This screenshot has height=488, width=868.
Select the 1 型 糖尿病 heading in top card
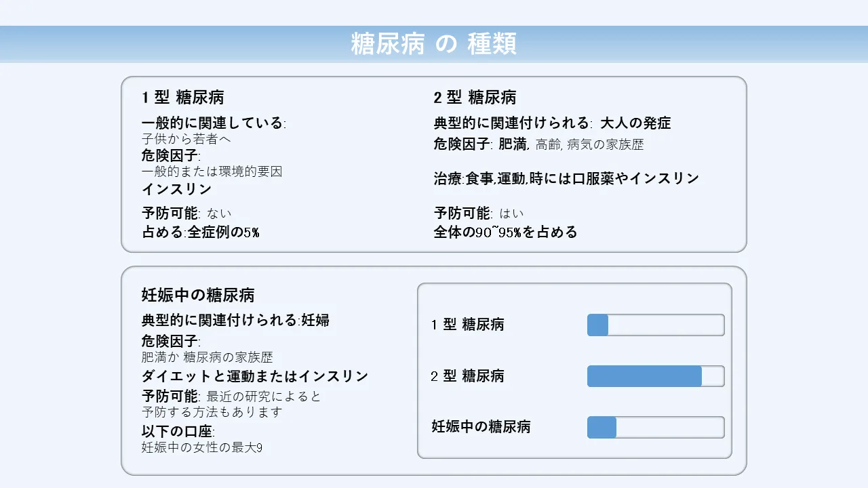183,98
